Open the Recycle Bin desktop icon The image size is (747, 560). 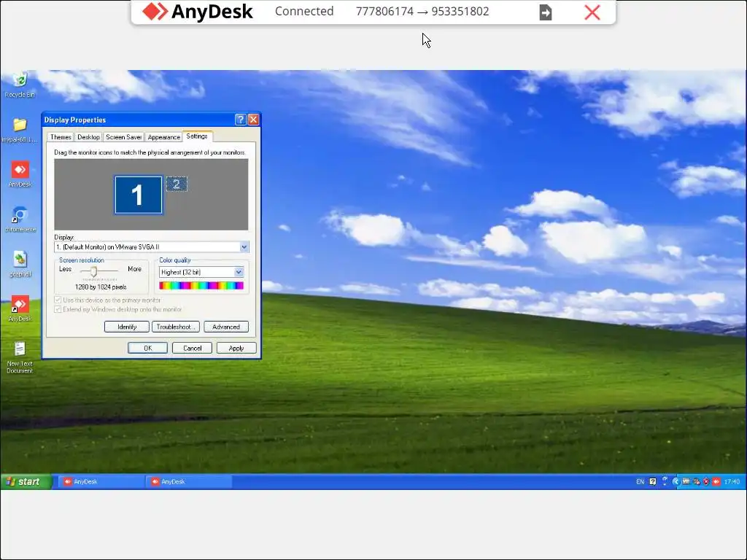click(20, 86)
